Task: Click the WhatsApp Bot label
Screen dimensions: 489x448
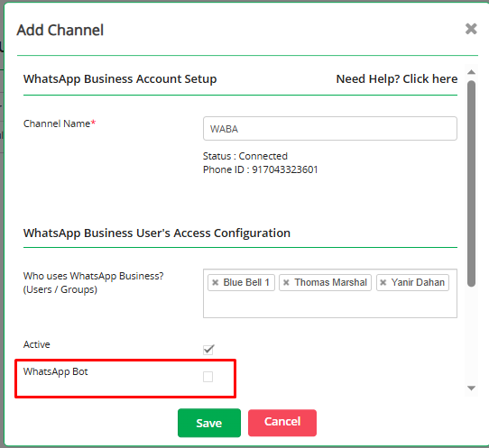Action: [x=56, y=371]
